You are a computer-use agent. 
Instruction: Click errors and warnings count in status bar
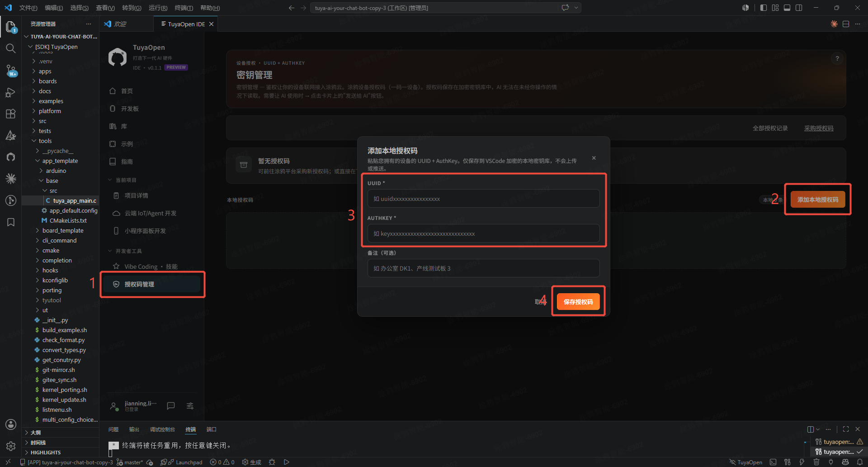(222, 462)
